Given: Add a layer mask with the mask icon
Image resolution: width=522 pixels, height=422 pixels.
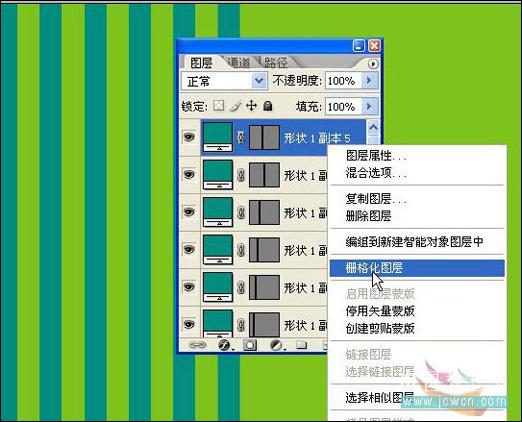Looking at the screenshot, I should [250, 345].
